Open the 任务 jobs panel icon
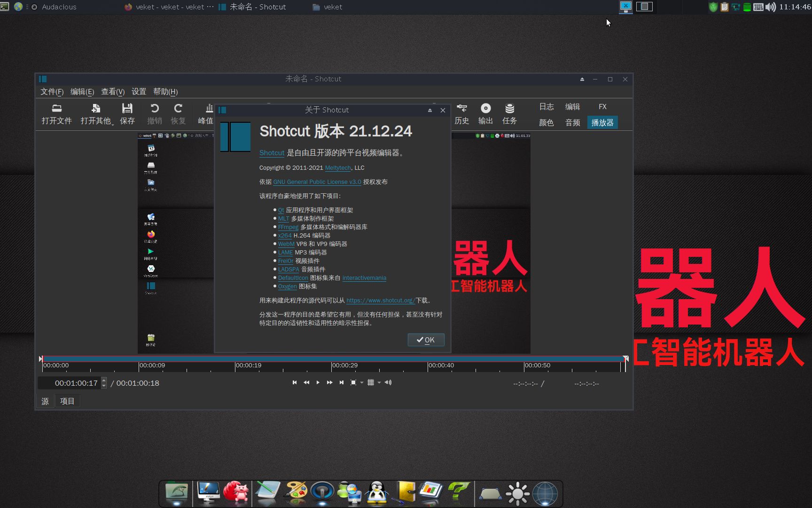Screen dimensions: 812x508 tap(509, 114)
